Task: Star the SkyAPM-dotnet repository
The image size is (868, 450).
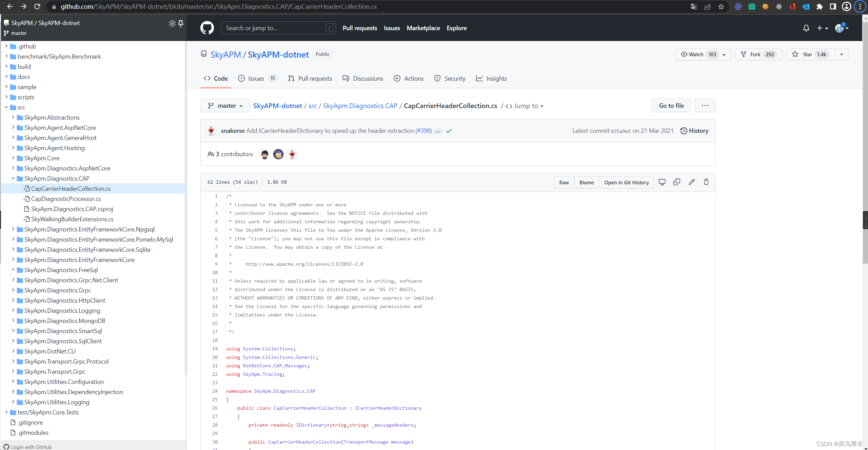Action: click(x=807, y=54)
